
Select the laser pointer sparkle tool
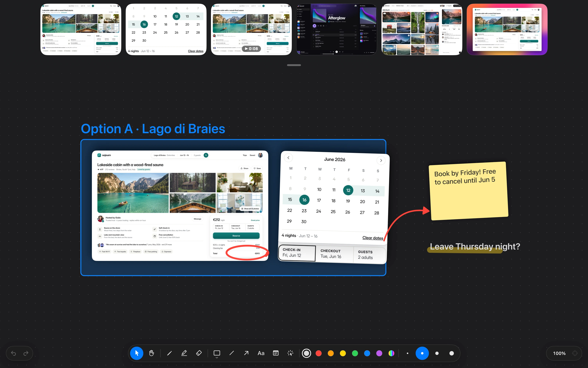290,353
